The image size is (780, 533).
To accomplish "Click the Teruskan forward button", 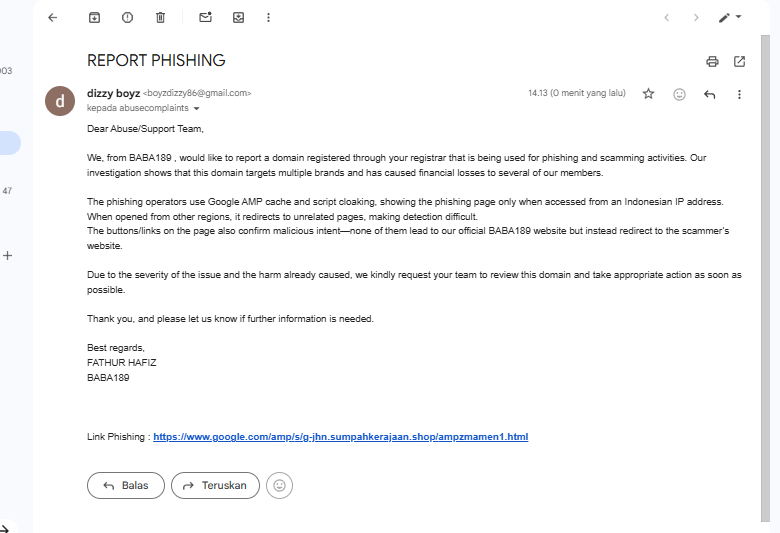I will coord(215,486).
